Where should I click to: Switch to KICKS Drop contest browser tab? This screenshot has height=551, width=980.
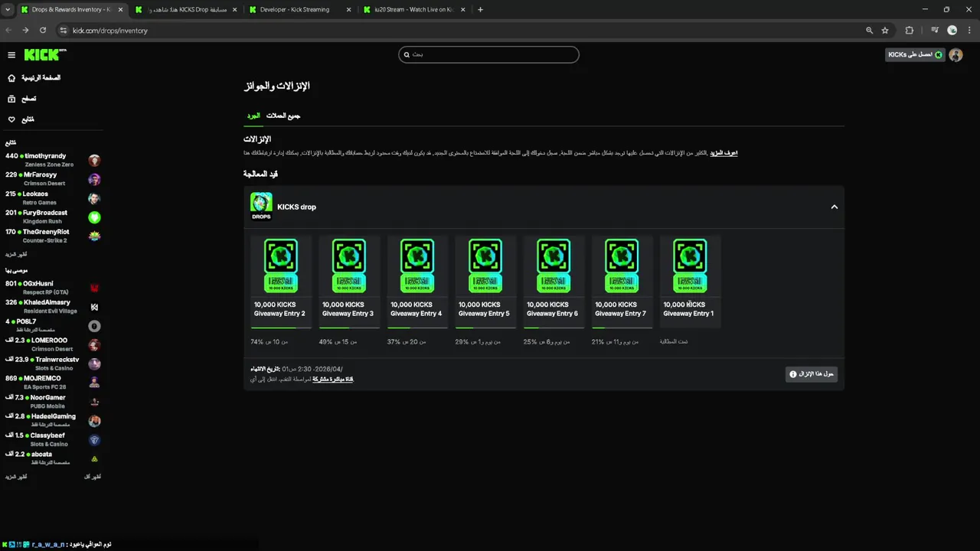[187, 10]
